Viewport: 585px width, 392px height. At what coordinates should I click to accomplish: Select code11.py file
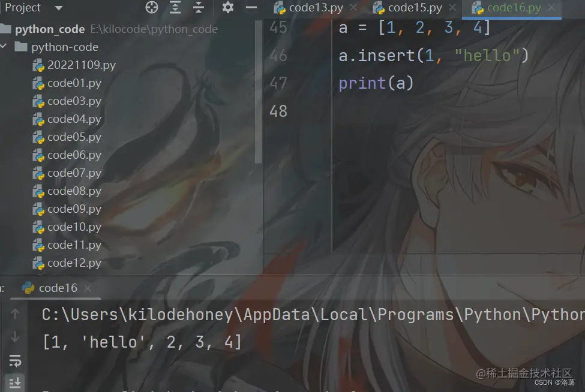74,245
